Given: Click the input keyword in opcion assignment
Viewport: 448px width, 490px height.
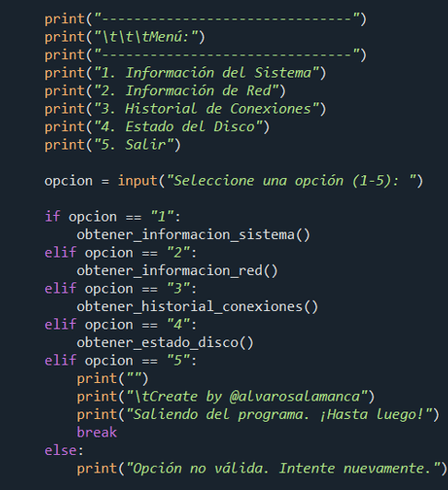Looking at the screenshot, I should [137, 181].
